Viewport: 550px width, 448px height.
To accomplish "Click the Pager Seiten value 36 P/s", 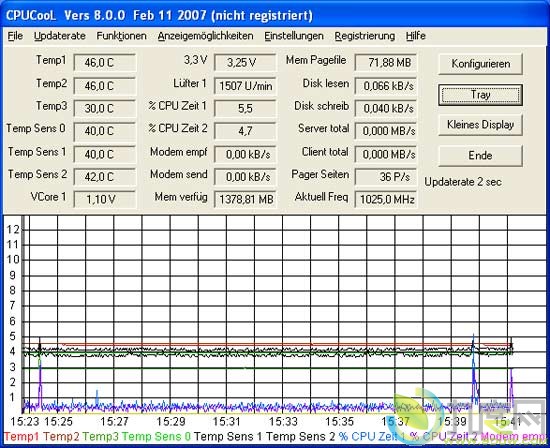I will coord(385,177).
